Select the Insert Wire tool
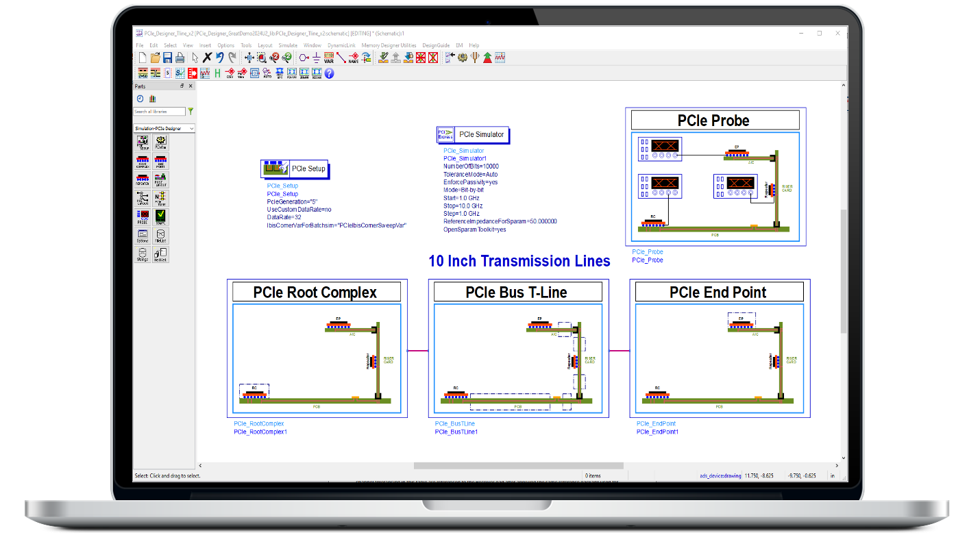The image size is (980, 546). coord(341,58)
